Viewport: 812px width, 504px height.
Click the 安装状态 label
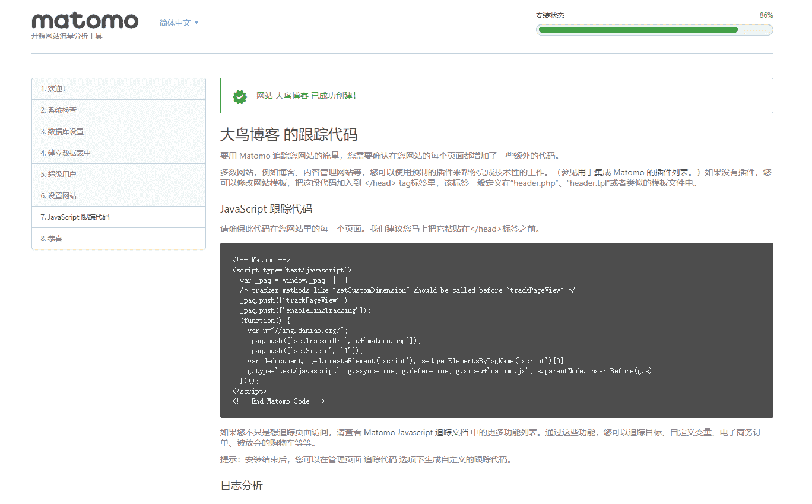[x=550, y=15]
